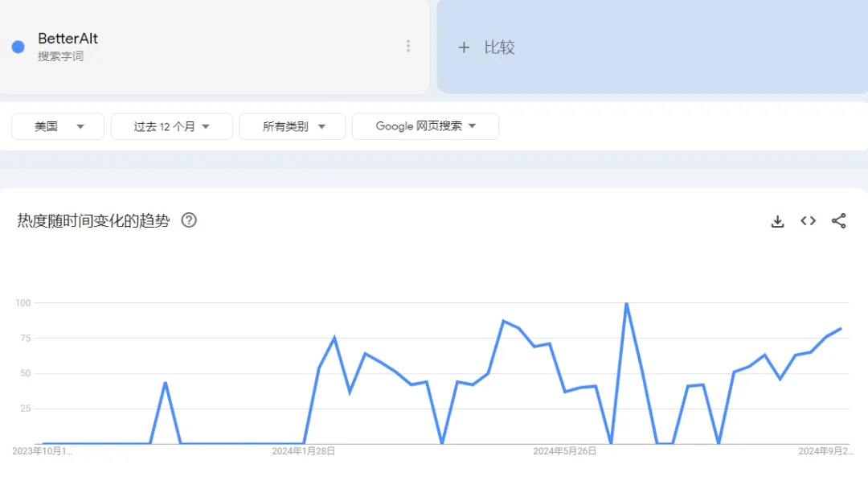Open help for interest over time

(x=189, y=220)
